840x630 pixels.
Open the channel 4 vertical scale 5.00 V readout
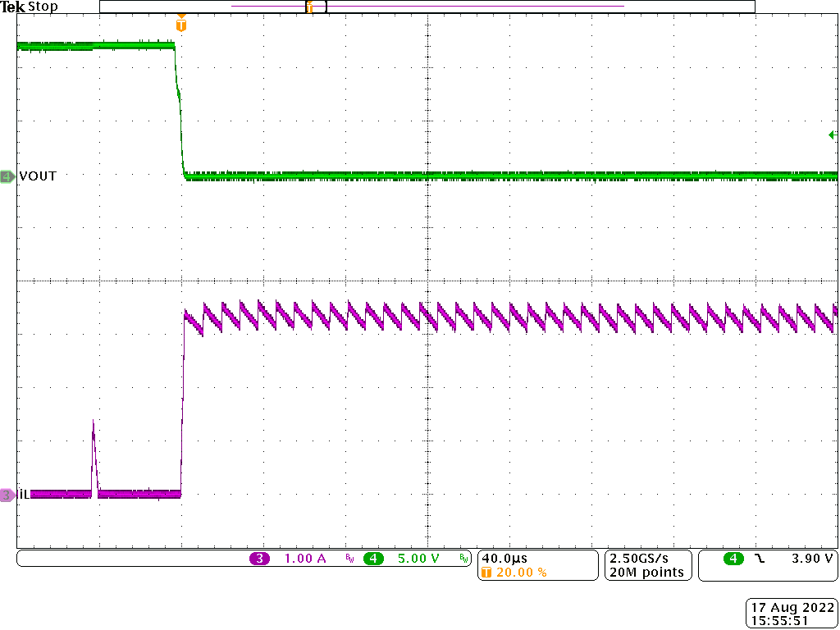click(x=409, y=557)
